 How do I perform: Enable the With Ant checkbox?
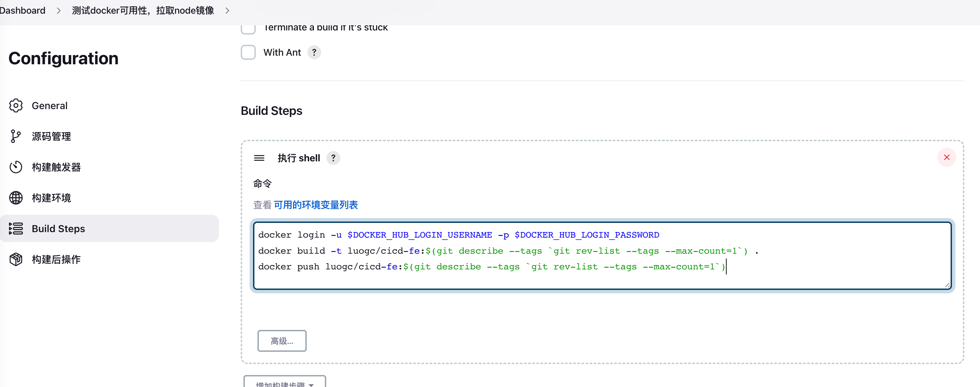pyautogui.click(x=248, y=53)
